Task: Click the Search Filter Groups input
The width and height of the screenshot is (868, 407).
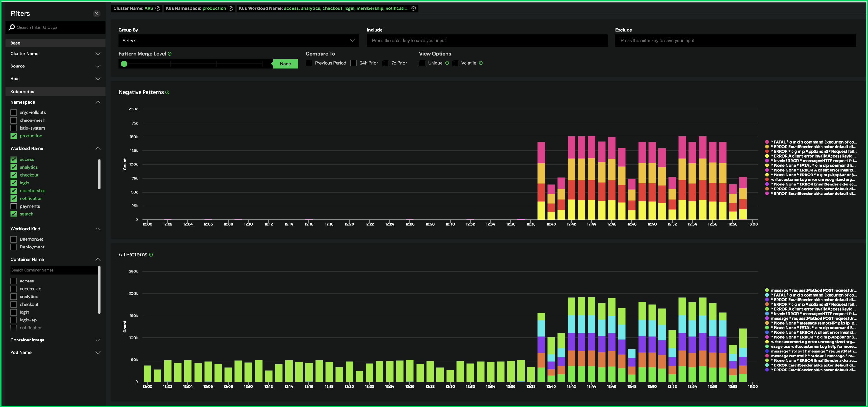Action: point(59,27)
